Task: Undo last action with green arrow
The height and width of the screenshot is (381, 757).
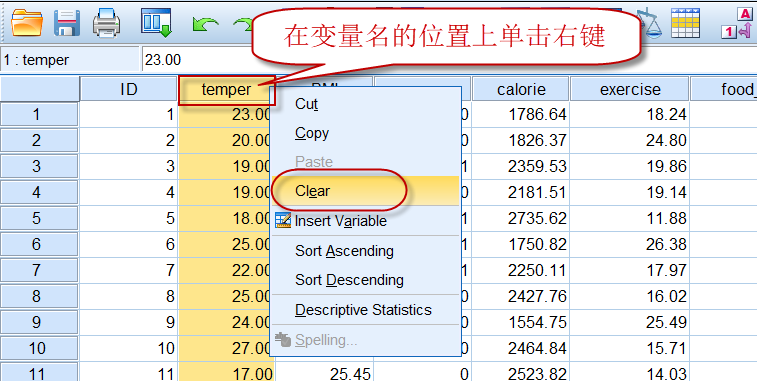Action: [x=205, y=24]
